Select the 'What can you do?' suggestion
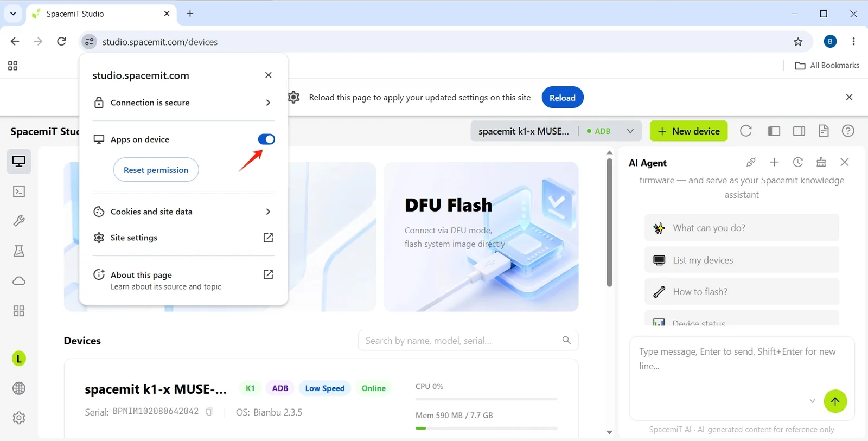868x441 pixels. 742,228
